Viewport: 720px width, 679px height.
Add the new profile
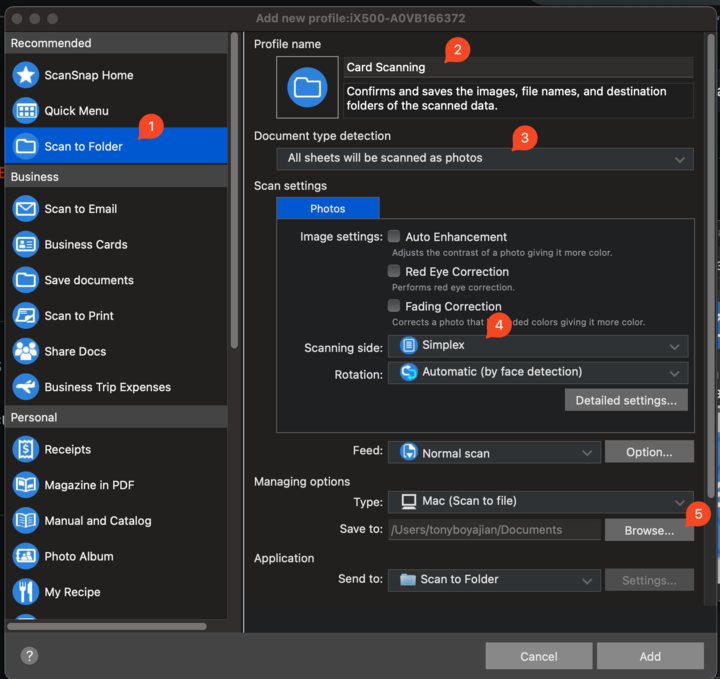pyautogui.click(x=650, y=656)
